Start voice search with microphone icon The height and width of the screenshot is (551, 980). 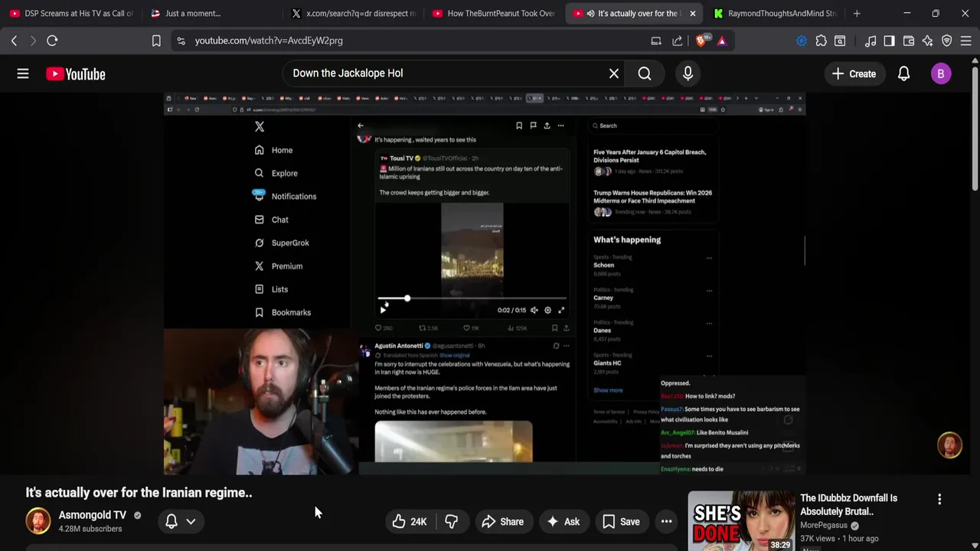coord(688,73)
